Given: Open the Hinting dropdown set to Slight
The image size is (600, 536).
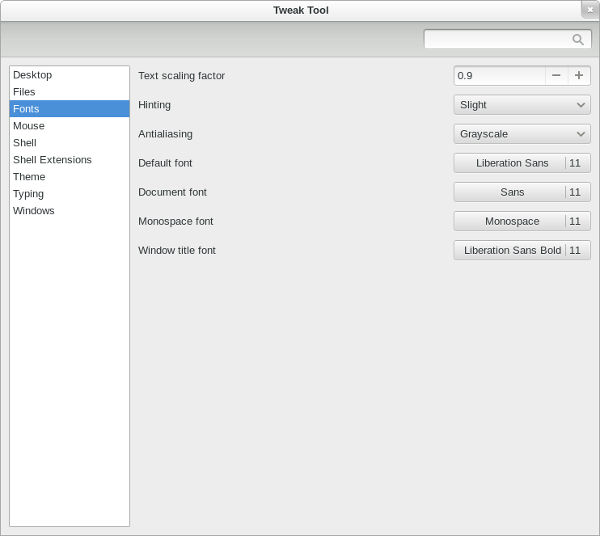Looking at the screenshot, I should pos(522,105).
